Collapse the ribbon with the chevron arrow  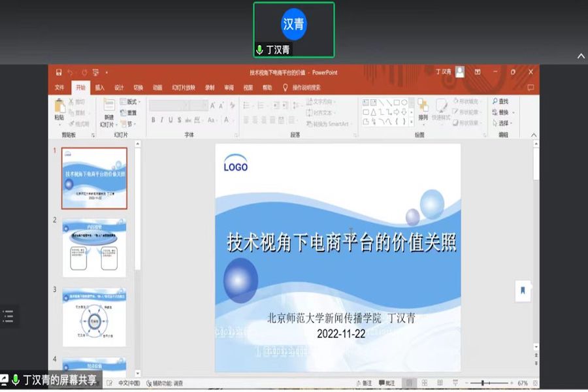click(534, 135)
